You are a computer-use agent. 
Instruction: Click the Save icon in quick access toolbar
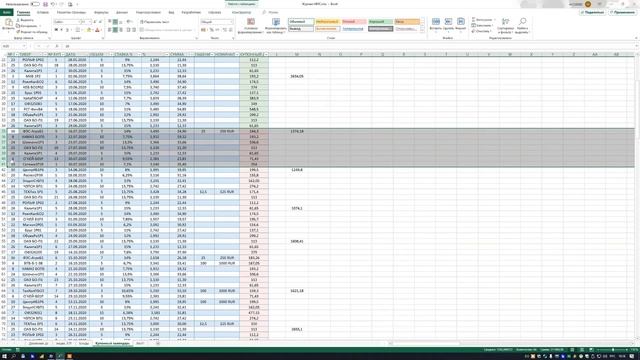tap(45, 4)
